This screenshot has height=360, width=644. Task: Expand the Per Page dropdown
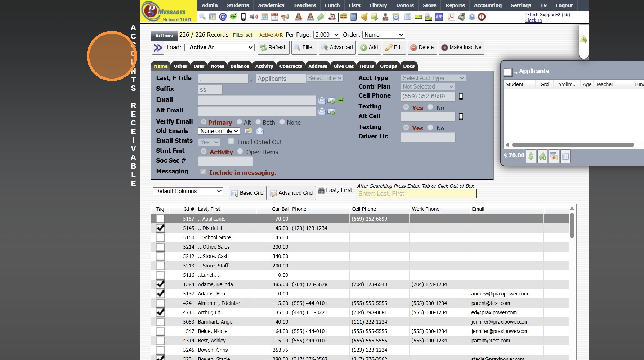click(327, 35)
